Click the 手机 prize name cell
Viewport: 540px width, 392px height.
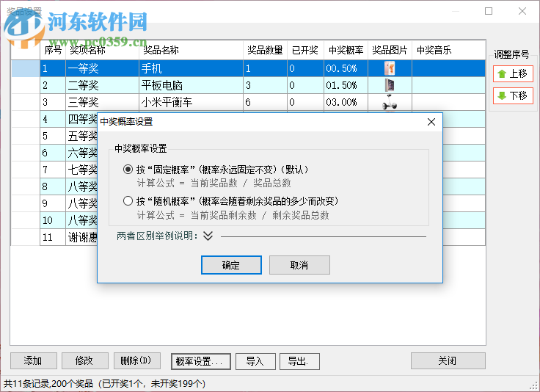(x=191, y=68)
